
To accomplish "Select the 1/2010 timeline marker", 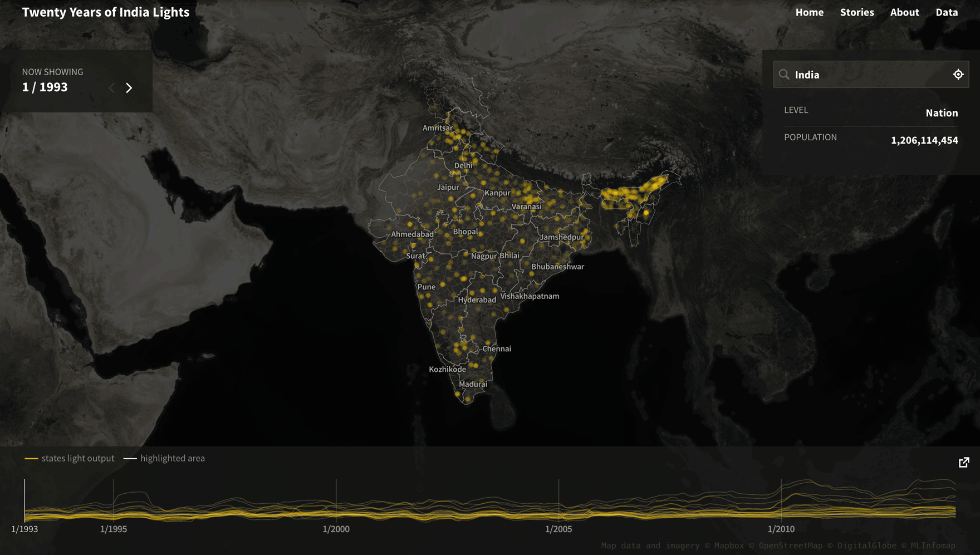I will [x=781, y=529].
